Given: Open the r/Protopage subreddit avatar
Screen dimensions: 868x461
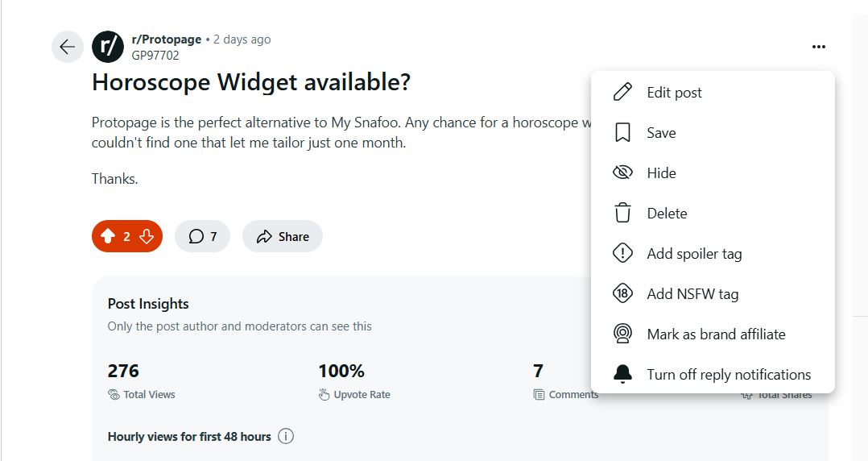Looking at the screenshot, I should click(107, 47).
